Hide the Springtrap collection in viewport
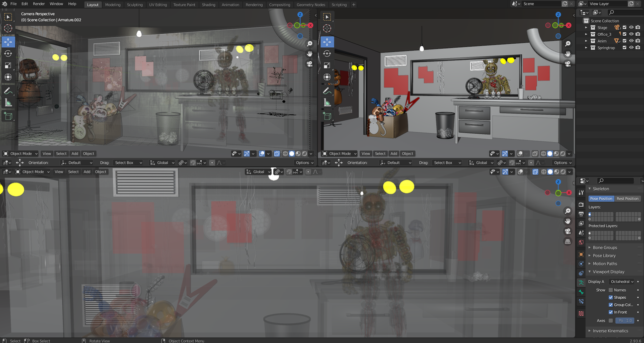The image size is (644, 343). (631, 48)
